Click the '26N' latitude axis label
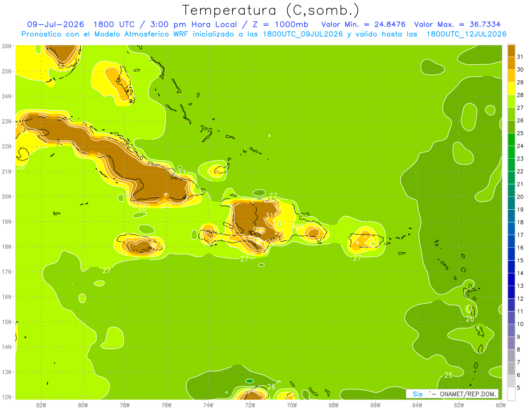 point(7,46)
